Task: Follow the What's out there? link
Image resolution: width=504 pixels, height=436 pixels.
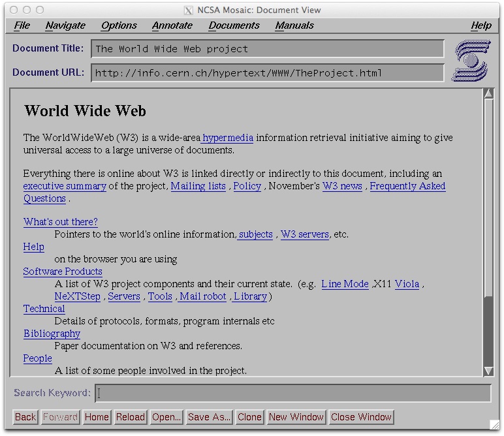Action: point(61,222)
